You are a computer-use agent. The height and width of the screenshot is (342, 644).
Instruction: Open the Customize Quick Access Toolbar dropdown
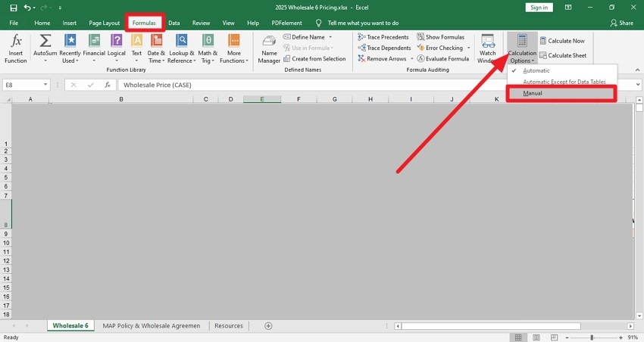pyautogui.click(x=60, y=8)
